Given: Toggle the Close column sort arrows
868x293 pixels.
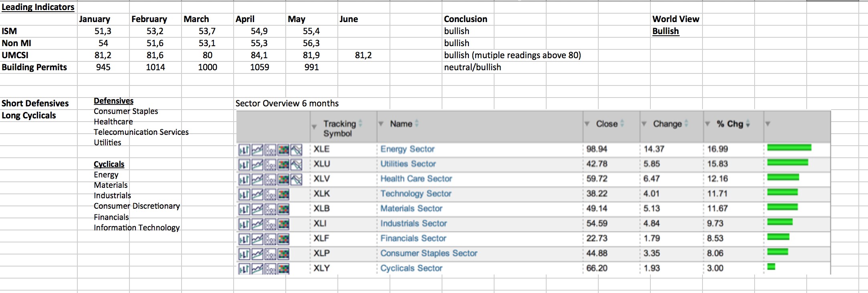Looking at the screenshot, I should [x=622, y=124].
